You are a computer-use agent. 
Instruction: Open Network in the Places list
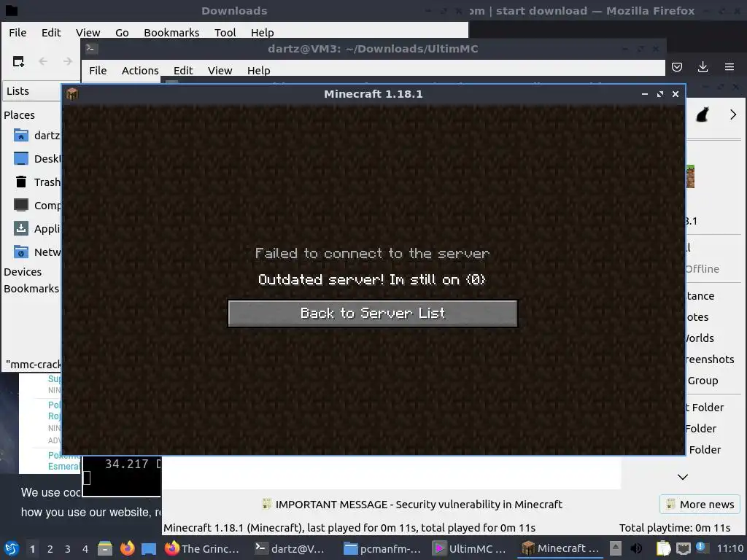(37, 252)
